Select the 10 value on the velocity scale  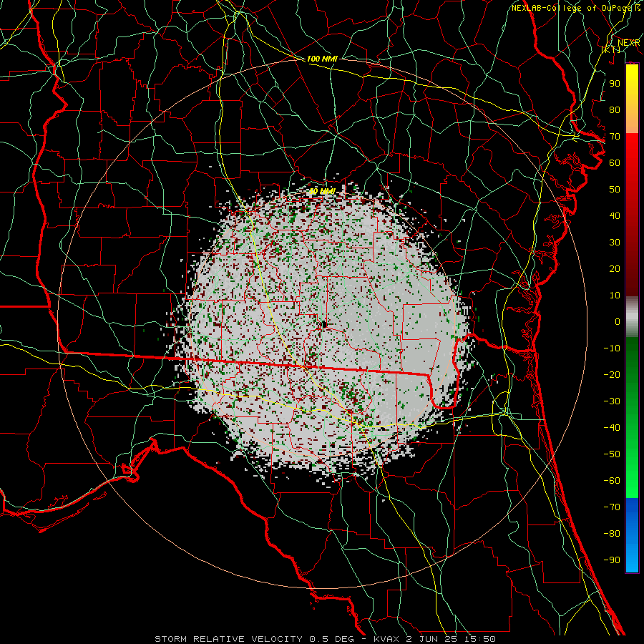[x=615, y=296]
